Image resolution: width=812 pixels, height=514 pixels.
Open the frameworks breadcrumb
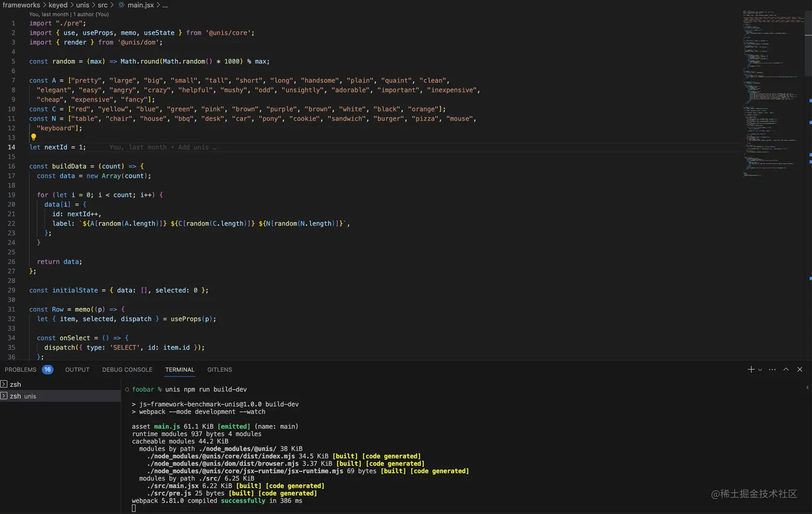(x=21, y=5)
